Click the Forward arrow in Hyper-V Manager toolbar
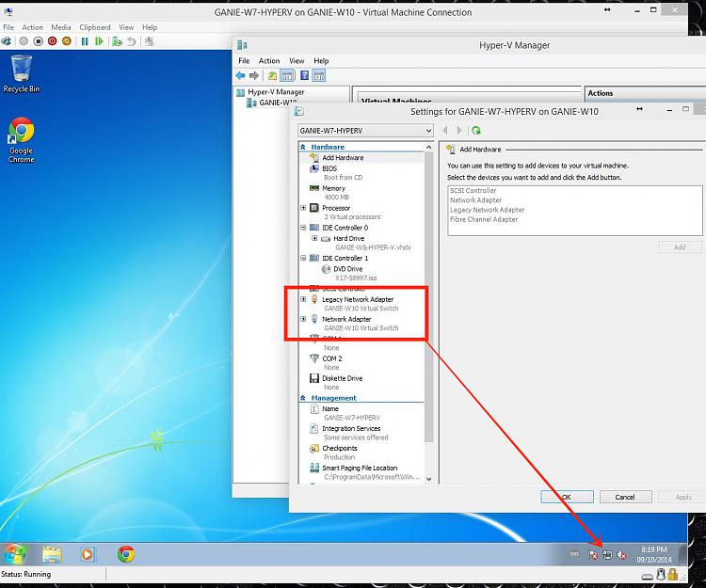Viewport: 706px width, 588px height. [254, 75]
